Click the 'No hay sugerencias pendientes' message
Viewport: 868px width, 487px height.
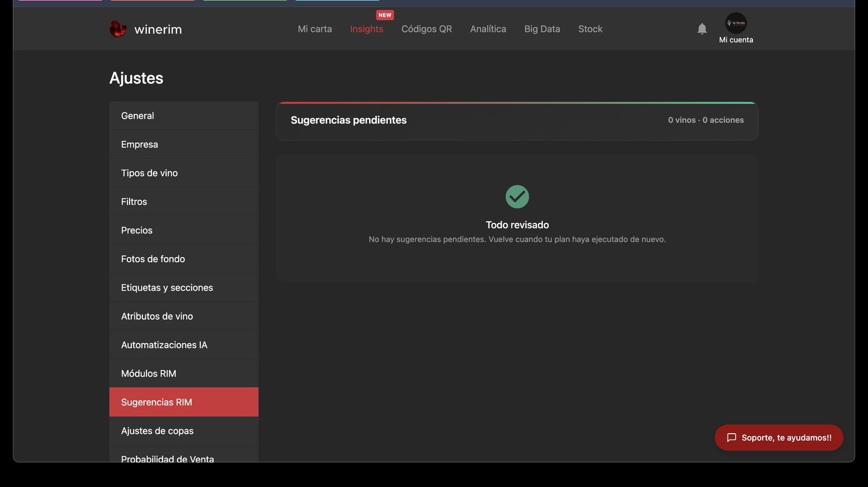[x=517, y=239]
